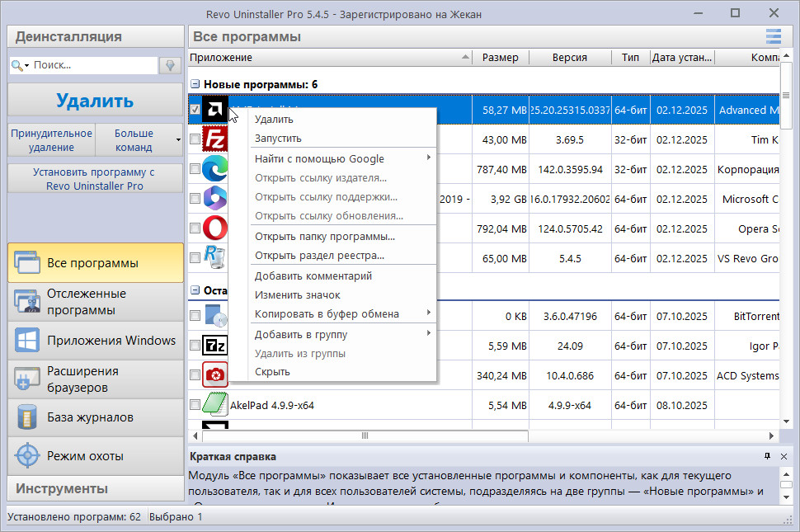Click the Windows Apps logo icon
Image resolution: width=800 pixels, height=532 pixels.
(27, 341)
